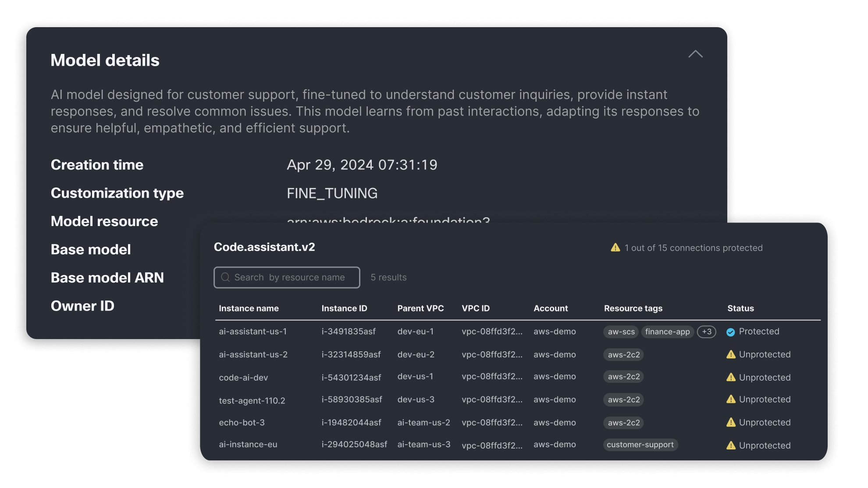Screen dimensions: 868x488
Task: Select the 'customer-support' tag on ai-instance-eu row
Action: coord(640,445)
